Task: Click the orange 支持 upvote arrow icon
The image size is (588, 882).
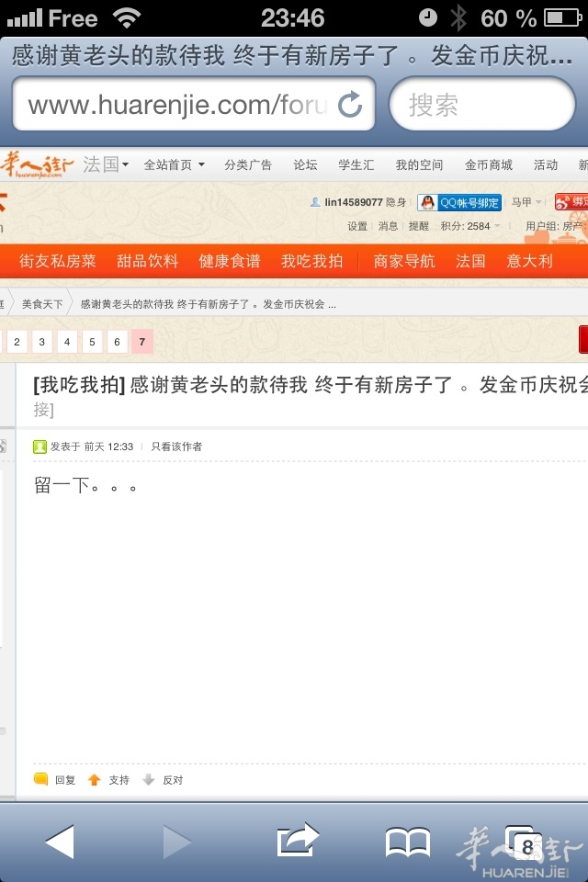Action: pyautogui.click(x=94, y=780)
